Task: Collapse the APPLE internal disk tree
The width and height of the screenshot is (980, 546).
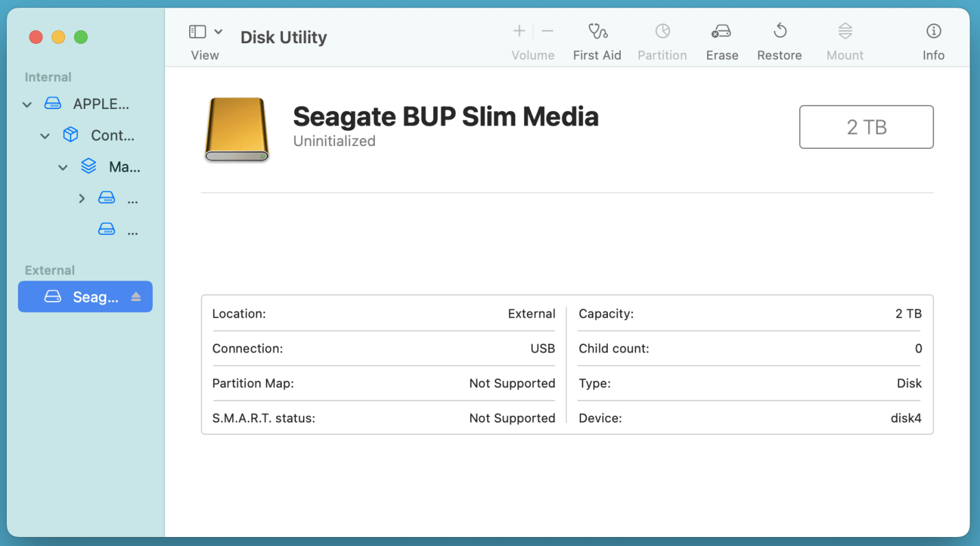Action: (x=26, y=104)
